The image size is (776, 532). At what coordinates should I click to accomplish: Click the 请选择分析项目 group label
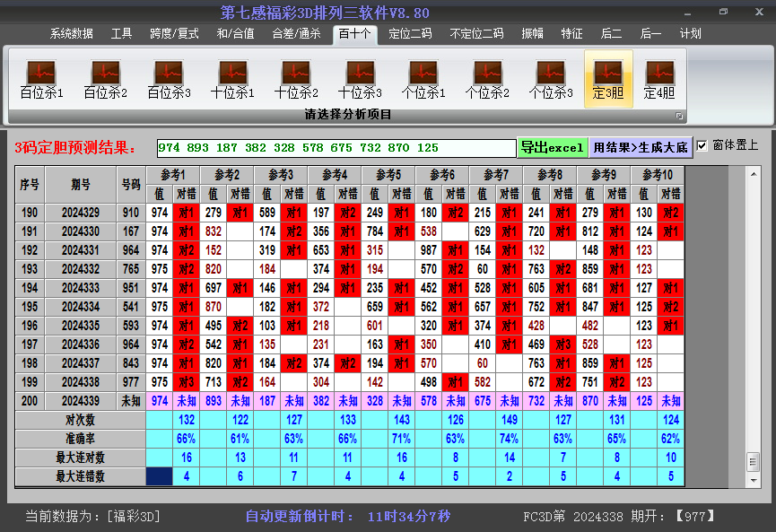click(348, 115)
